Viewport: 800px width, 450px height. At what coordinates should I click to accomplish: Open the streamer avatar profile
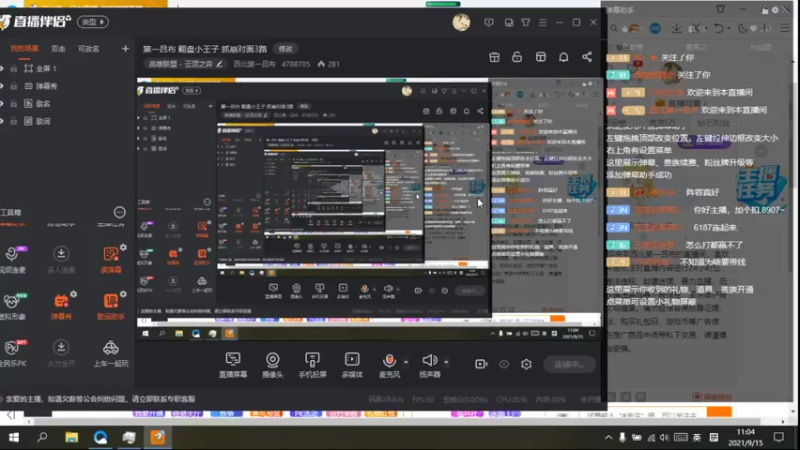click(x=461, y=22)
